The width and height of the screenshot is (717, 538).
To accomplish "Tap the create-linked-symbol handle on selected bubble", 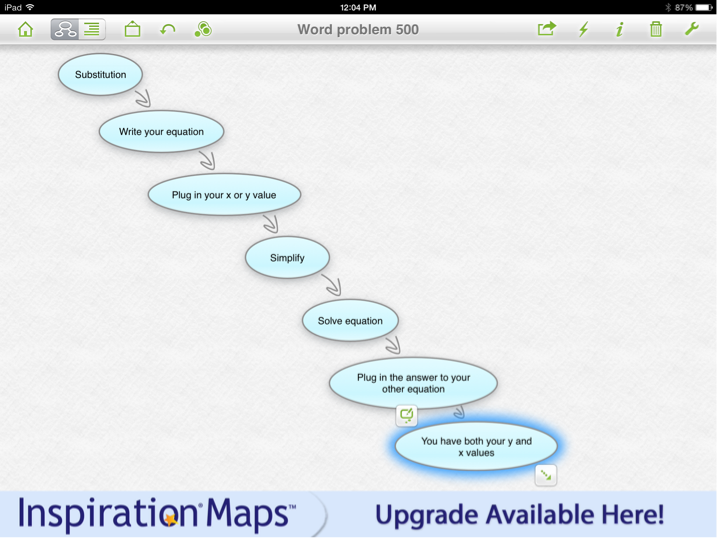I will (x=406, y=415).
